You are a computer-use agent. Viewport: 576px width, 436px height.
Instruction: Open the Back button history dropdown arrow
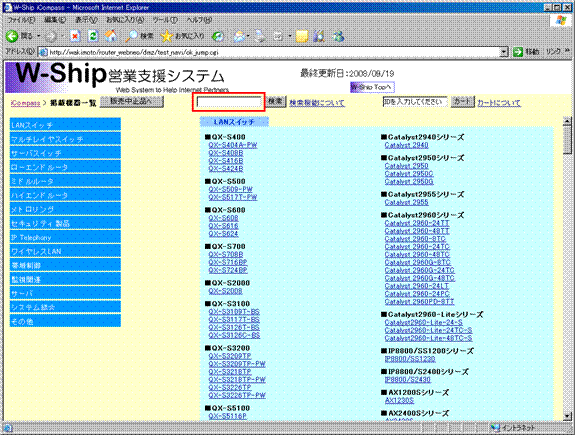pos(39,36)
